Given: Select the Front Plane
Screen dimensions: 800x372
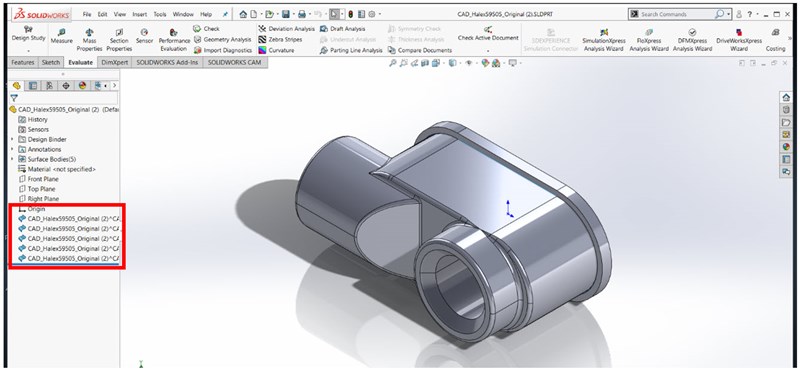Looking at the screenshot, I should [x=38, y=179].
